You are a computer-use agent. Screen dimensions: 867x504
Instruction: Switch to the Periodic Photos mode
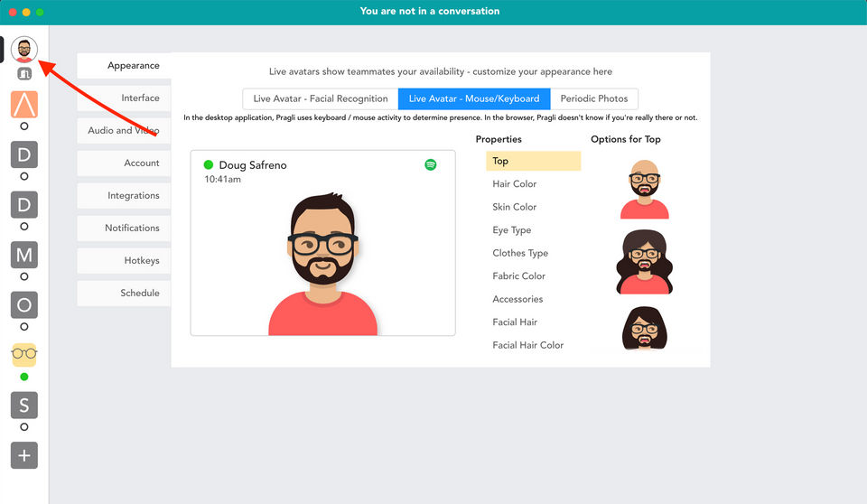(594, 99)
